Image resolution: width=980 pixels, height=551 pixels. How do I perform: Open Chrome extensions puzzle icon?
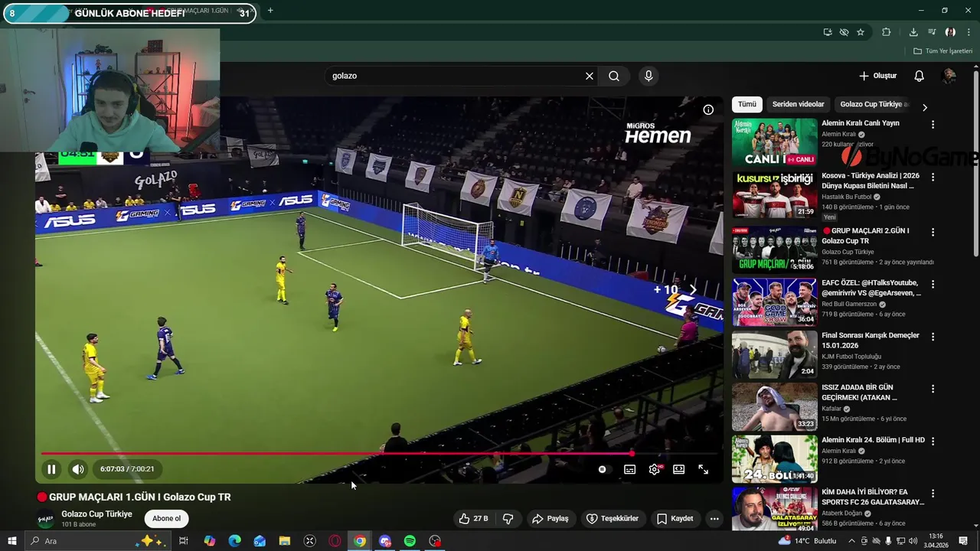click(887, 32)
